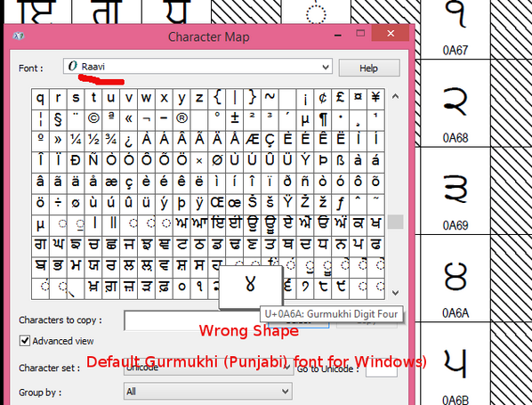Select the capital Ç cell
532x405 pixels.
point(270,141)
